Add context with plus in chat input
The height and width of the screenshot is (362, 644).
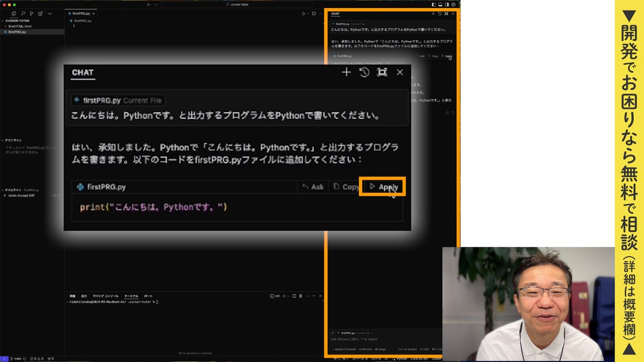[333, 333]
